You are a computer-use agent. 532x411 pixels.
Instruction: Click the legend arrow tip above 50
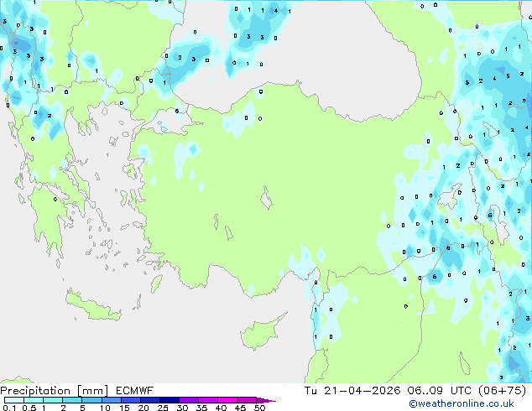pyautogui.click(x=266, y=400)
